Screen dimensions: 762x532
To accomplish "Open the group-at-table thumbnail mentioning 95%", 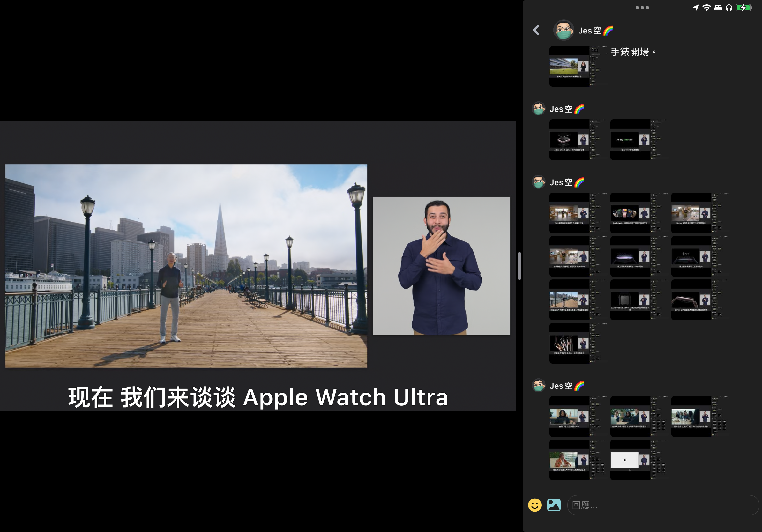I will [x=701, y=417].
